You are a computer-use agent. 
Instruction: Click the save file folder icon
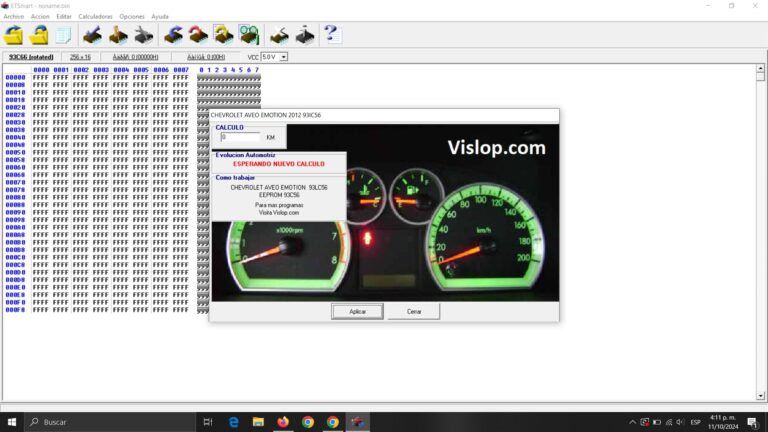pyautogui.click(x=38, y=35)
